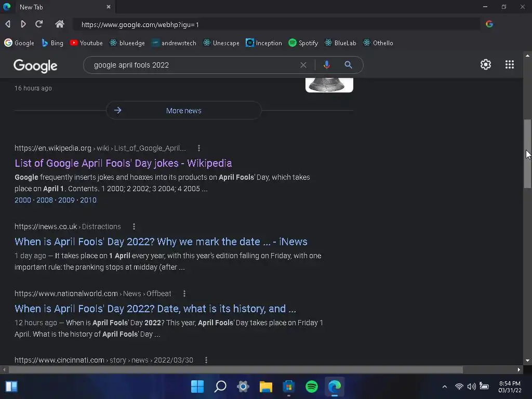
Task: Open the Spotify bookmark
Action: [x=303, y=43]
